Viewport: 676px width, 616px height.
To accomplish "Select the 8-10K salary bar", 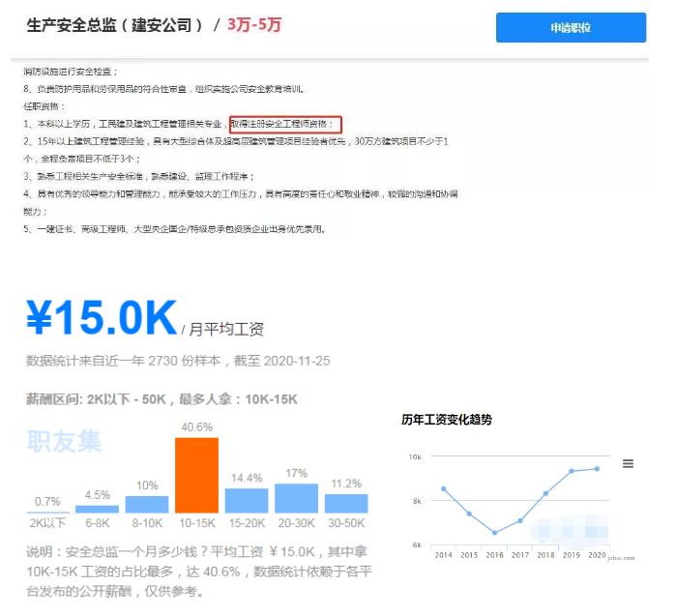I will pyautogui.click(x=147, y=504).
